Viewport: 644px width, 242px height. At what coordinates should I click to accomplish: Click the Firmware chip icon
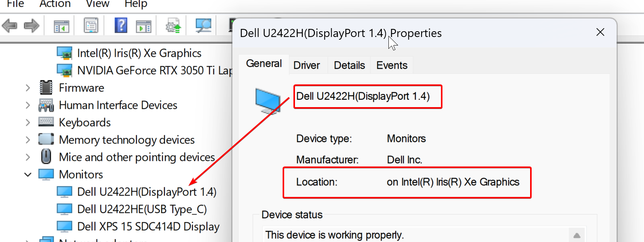pos(46,87)
